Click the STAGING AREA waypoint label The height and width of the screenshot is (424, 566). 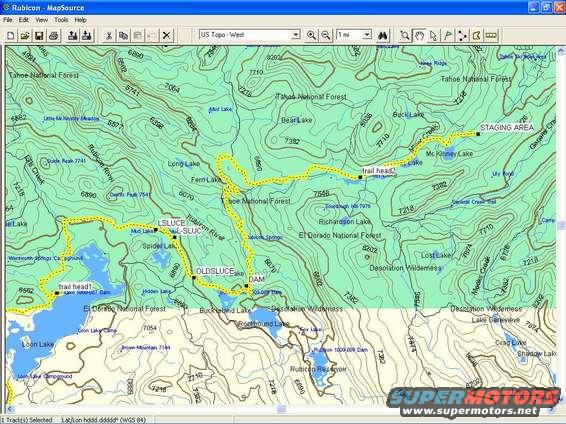[507, 127]
